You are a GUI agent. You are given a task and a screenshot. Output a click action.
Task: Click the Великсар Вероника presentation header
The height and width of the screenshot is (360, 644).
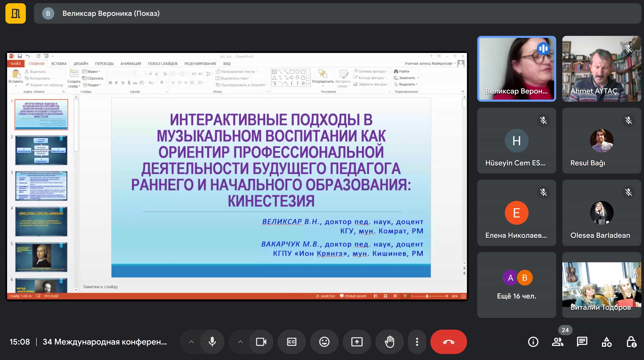point(111,13)
